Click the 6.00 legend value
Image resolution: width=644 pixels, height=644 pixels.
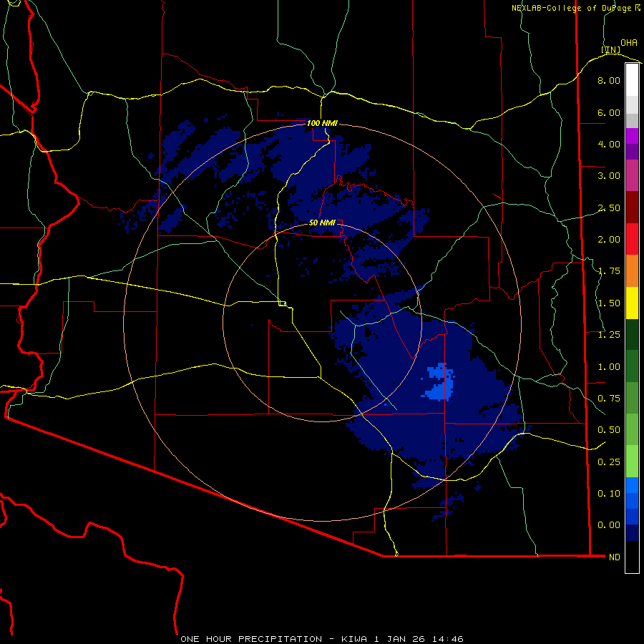pos(609,112)
